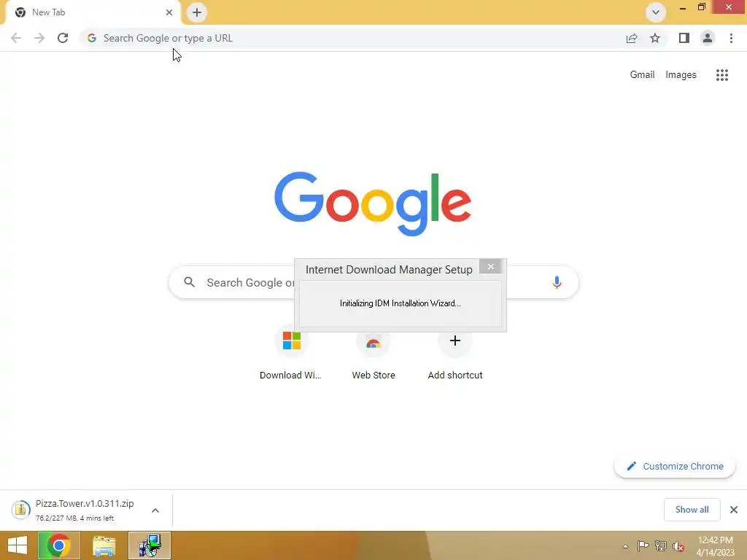Open the Chrome side panel
Screen dimensions: 747x560
[684, 38]
